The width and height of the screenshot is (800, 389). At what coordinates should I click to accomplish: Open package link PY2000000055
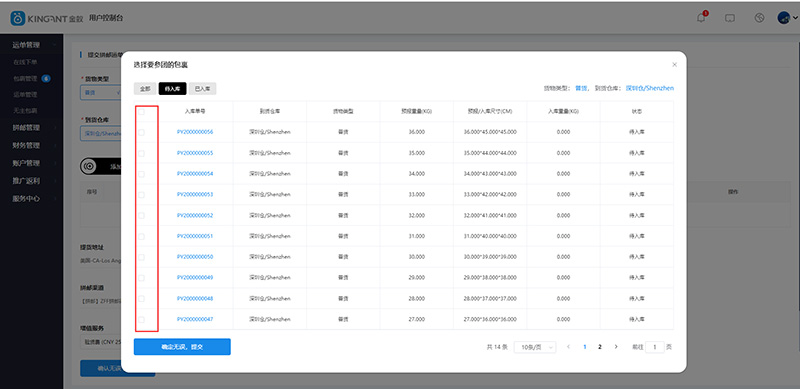pos(195,153)
